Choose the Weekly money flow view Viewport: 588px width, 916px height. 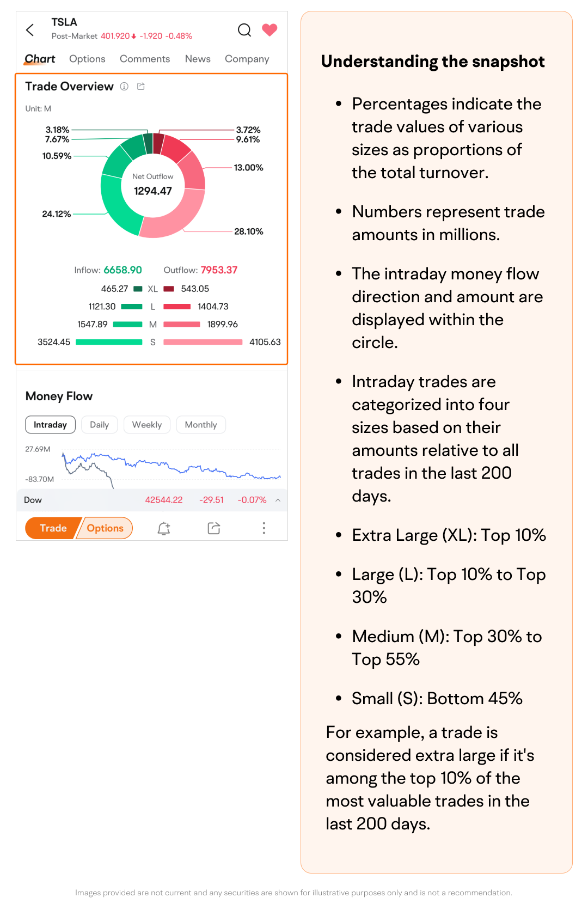tap(147, 425)
